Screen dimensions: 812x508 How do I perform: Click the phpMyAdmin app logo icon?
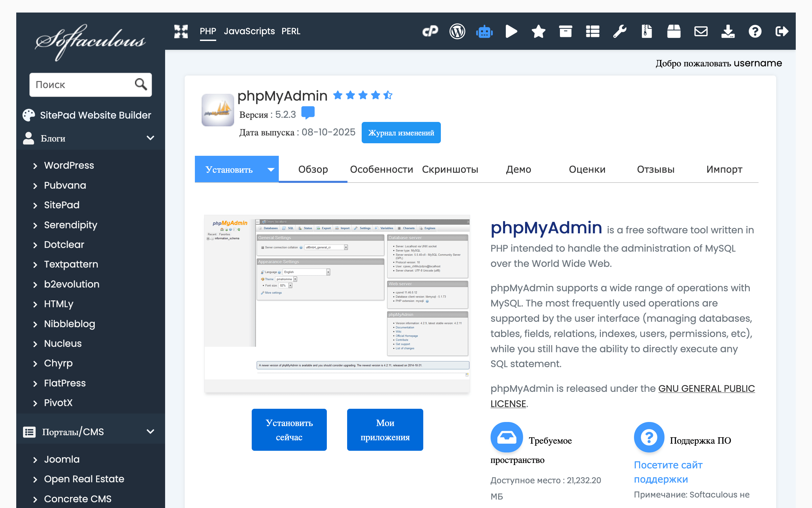click(x=218, y=110)
